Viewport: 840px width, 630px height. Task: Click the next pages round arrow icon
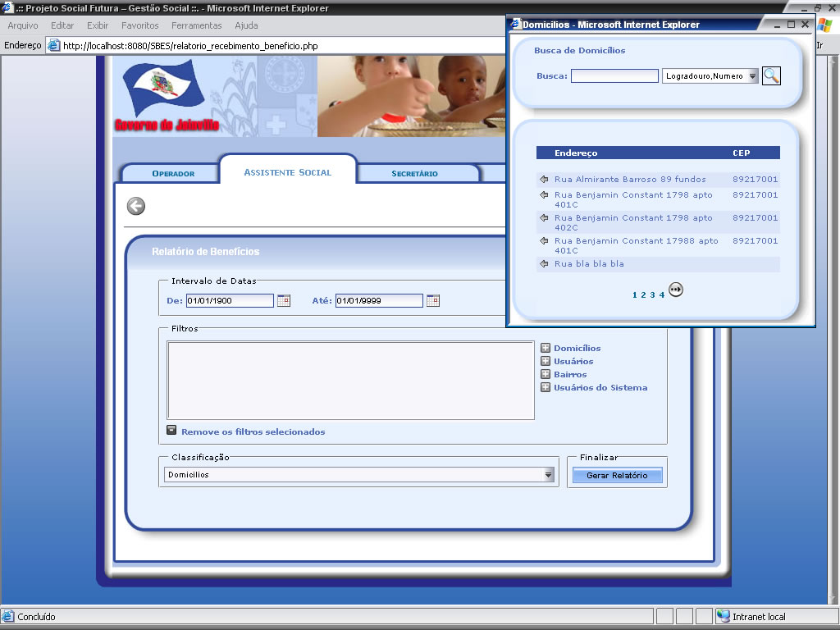pos(676,290)
